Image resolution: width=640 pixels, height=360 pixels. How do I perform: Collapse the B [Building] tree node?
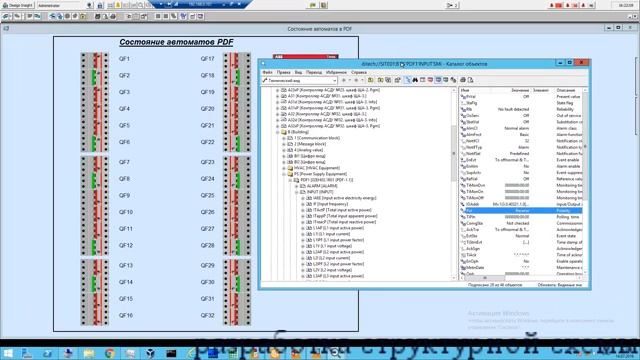pos(278,132)
